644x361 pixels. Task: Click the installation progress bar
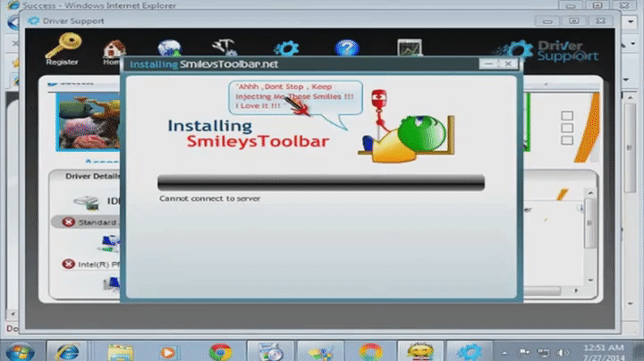(321, 182)
